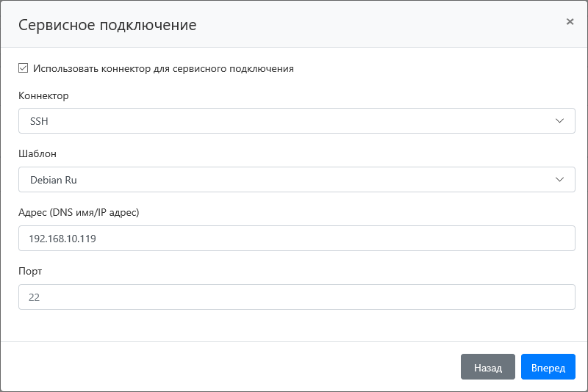Screen dimensions: 588x392
Task: Click the port value 22
Action: coord(35,297)
